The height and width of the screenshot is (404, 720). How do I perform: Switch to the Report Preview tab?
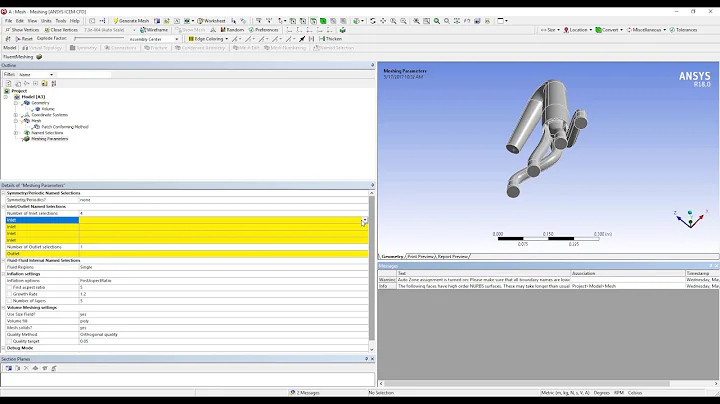pos(453,256)
